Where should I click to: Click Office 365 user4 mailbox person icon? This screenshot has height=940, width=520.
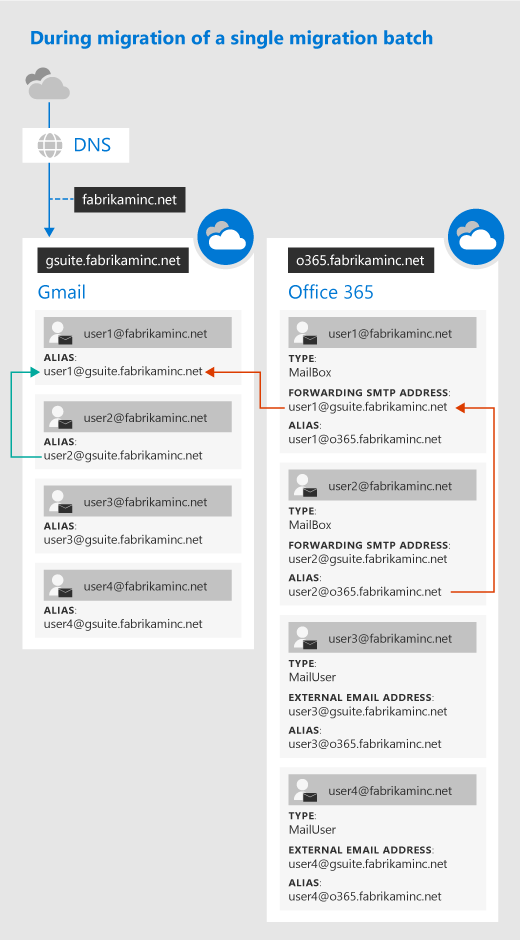click(306, 790)
